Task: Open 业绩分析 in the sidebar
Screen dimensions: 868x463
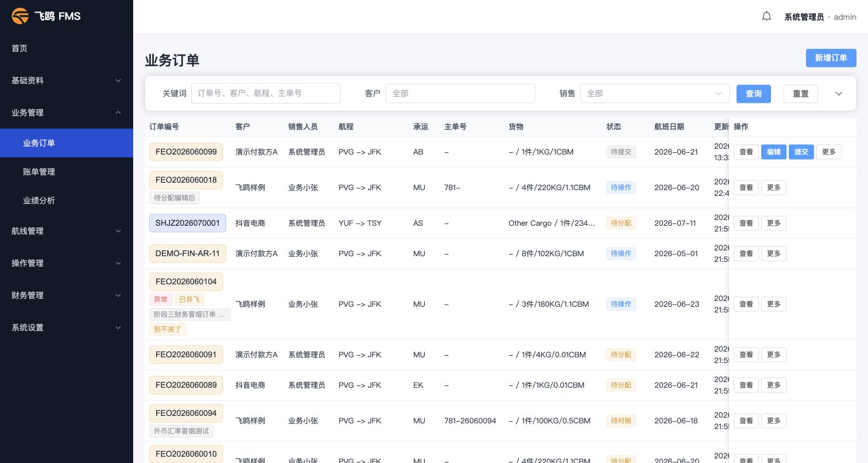Action: (x=67, y=200)
